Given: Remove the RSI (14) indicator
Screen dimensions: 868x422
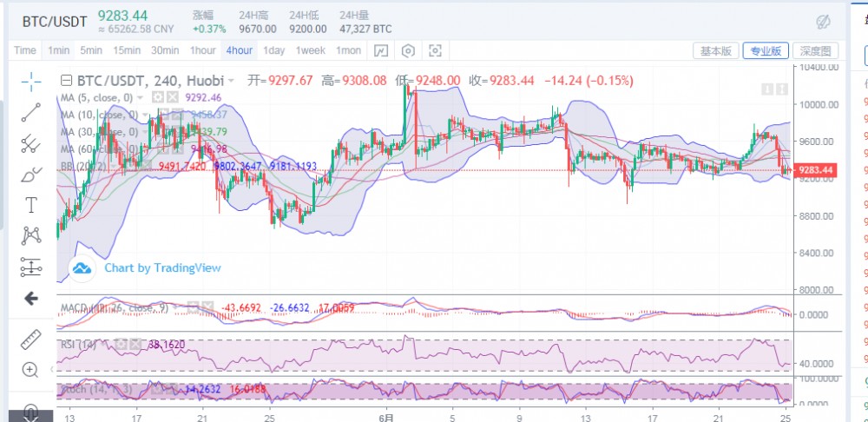Looking at the screenshot, I should pyautogui.click(x=135, y=345).
